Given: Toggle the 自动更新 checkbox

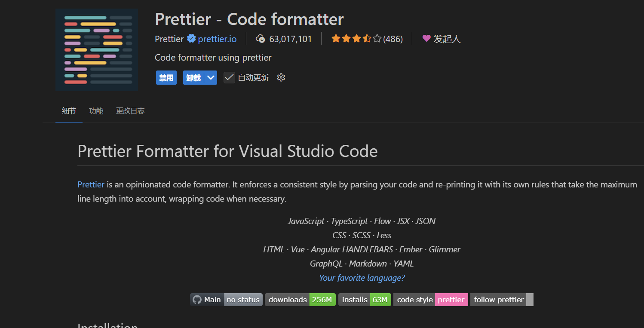Looking at the screenshot, I should [x=229, y=78].
